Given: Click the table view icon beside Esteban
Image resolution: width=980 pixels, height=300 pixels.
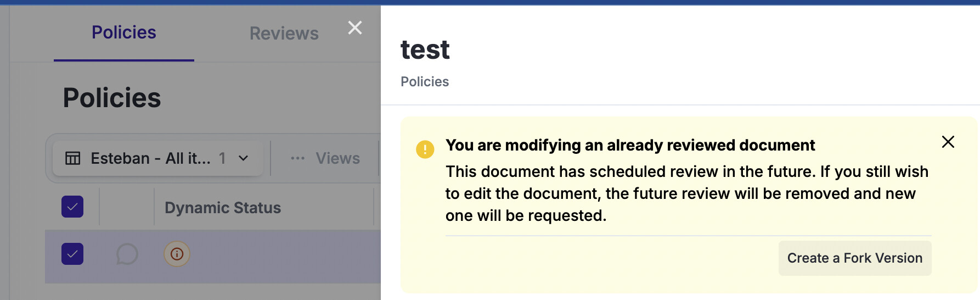Looking at the screenshot, I should tap(73, 158).
